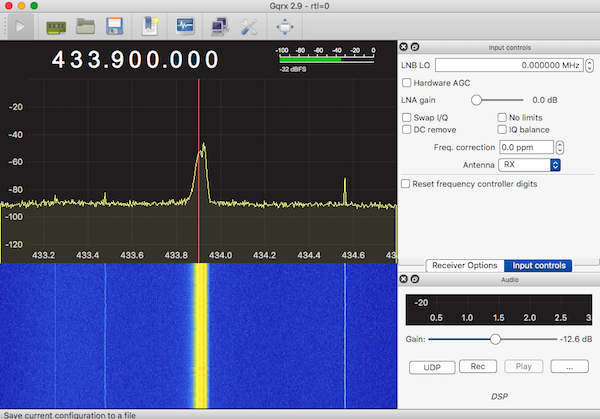Open the AFSK1200 decoder waveform icon

pyautogui.click(x=185, y=26)
